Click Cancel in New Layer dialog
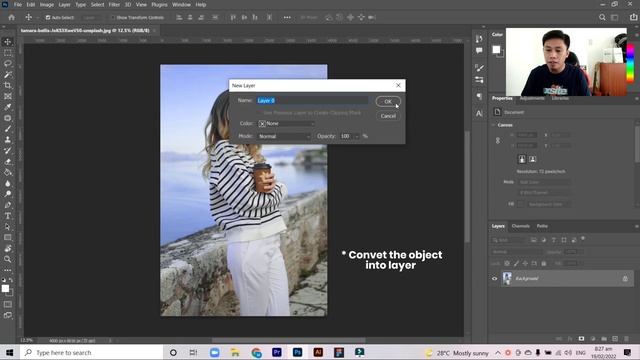 tap(388, 116)
